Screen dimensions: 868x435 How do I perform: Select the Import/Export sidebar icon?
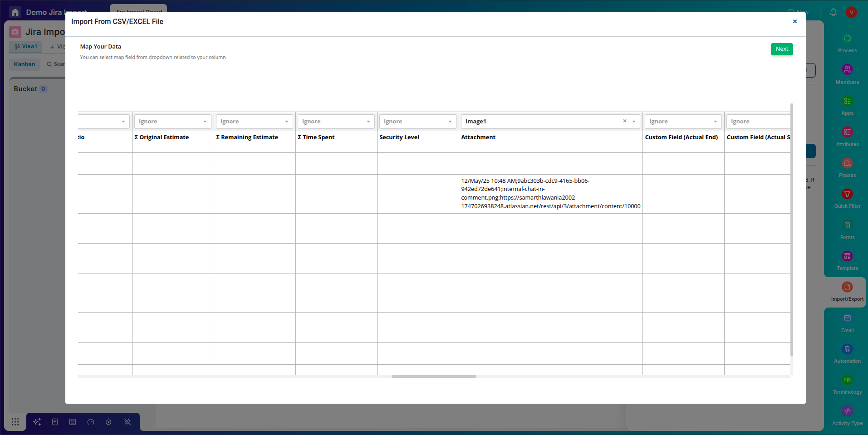point(847,287)
